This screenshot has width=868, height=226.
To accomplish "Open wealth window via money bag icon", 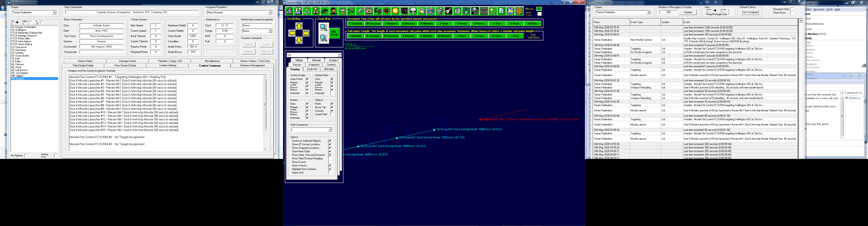I will coord(316,11).
